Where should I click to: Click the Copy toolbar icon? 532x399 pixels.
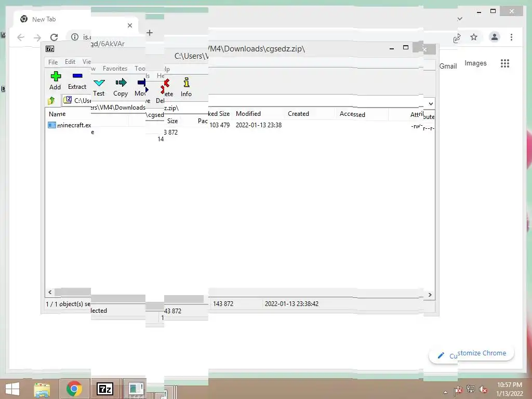pos(121,87)
